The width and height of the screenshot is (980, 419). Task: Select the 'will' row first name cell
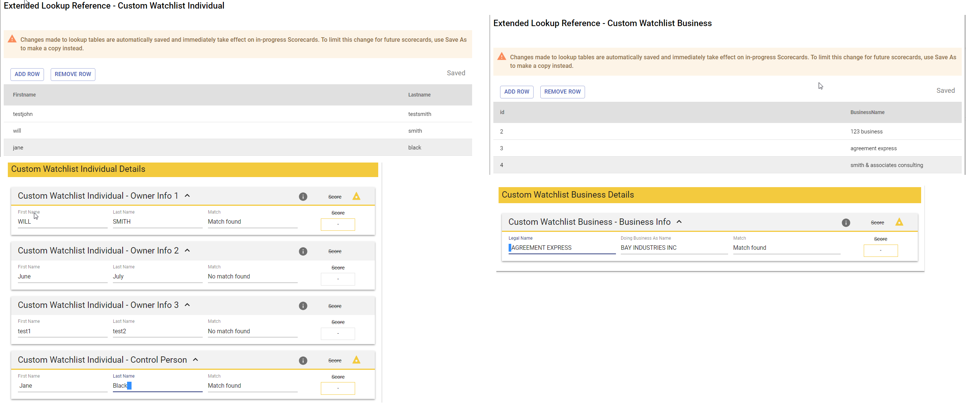pyautogui.click(x=17, y=131)
